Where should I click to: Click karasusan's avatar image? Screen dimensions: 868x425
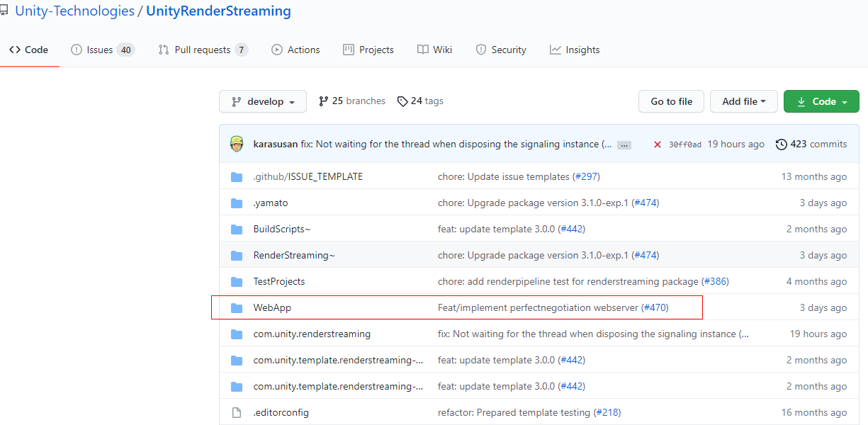(x=237, y=144)
